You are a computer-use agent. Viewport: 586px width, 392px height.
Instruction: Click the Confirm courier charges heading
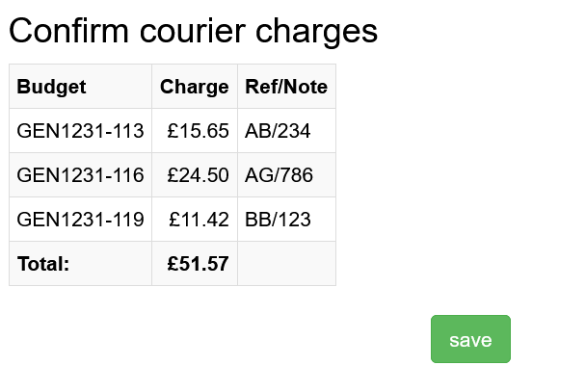pos(193,31)
